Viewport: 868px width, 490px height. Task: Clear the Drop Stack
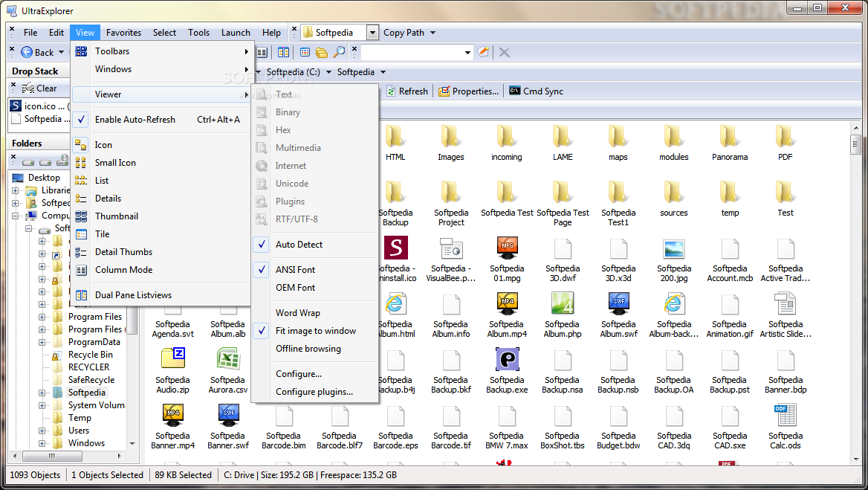click(39, 88)
